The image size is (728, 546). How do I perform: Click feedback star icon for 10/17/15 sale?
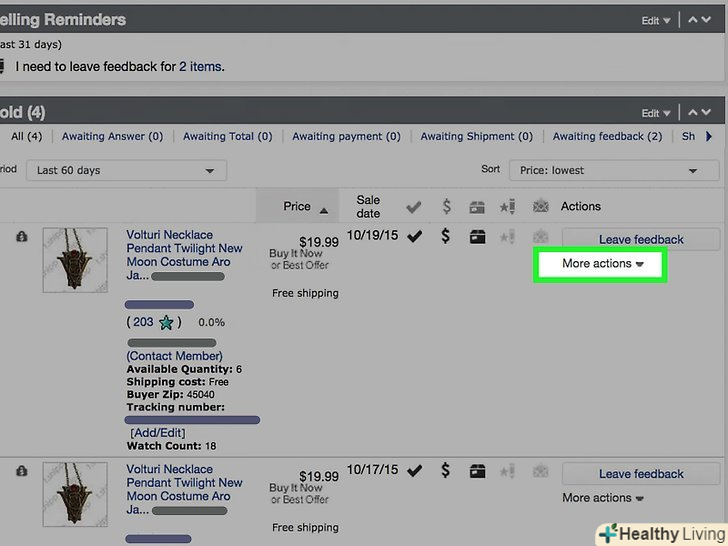tap(507, 472)
